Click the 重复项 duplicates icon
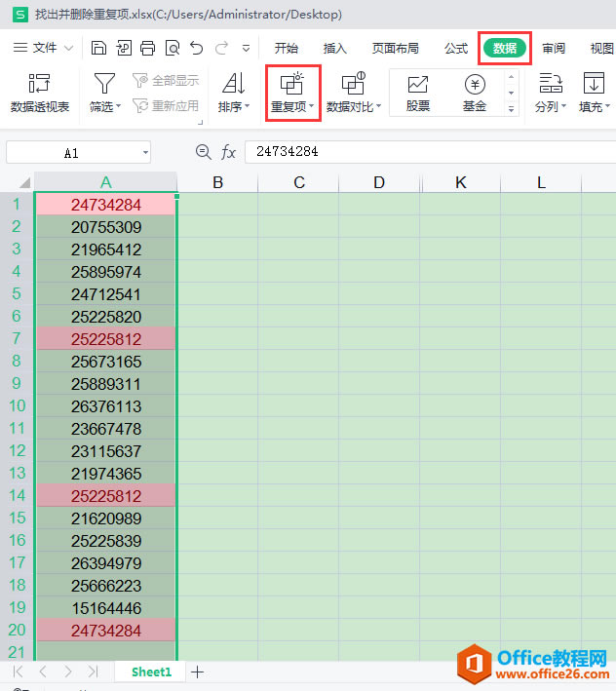This screenshot has height=691, width=616. (292, 84)
